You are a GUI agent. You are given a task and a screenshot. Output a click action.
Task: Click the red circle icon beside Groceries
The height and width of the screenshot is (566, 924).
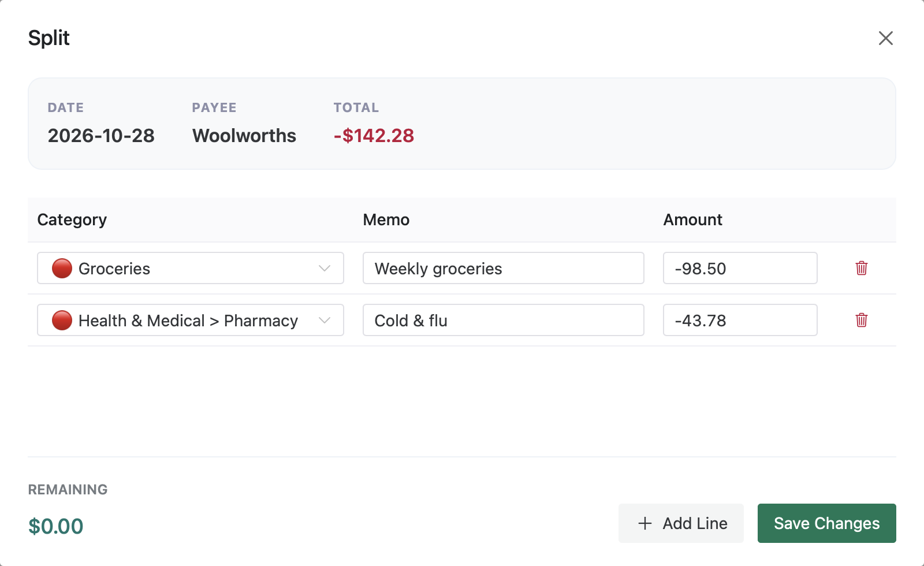62,268
